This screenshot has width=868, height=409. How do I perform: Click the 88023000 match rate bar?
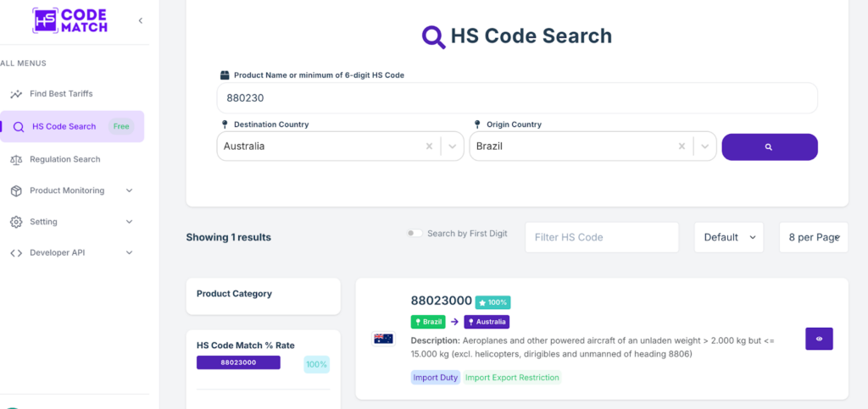click(x=238, y=362)
